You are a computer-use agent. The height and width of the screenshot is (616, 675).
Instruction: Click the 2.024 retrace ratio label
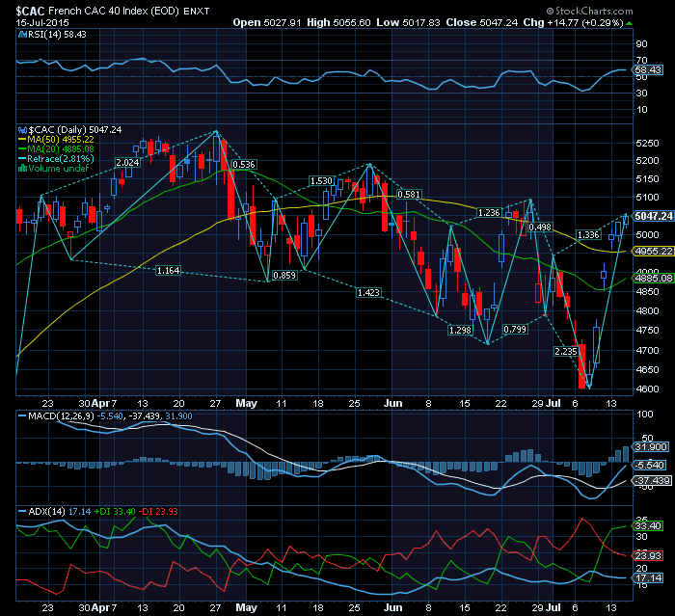[128, 162]
